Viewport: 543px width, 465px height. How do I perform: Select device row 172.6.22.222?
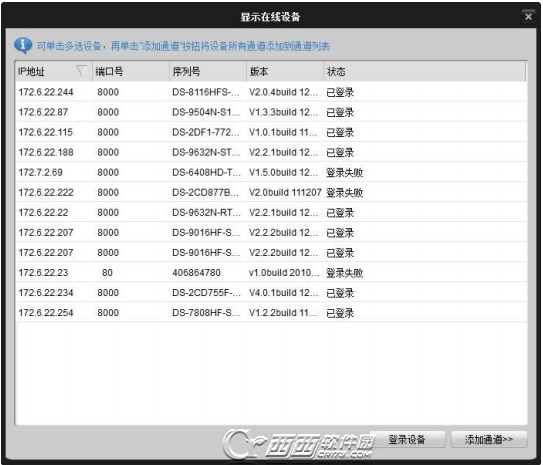pos(271,193)
